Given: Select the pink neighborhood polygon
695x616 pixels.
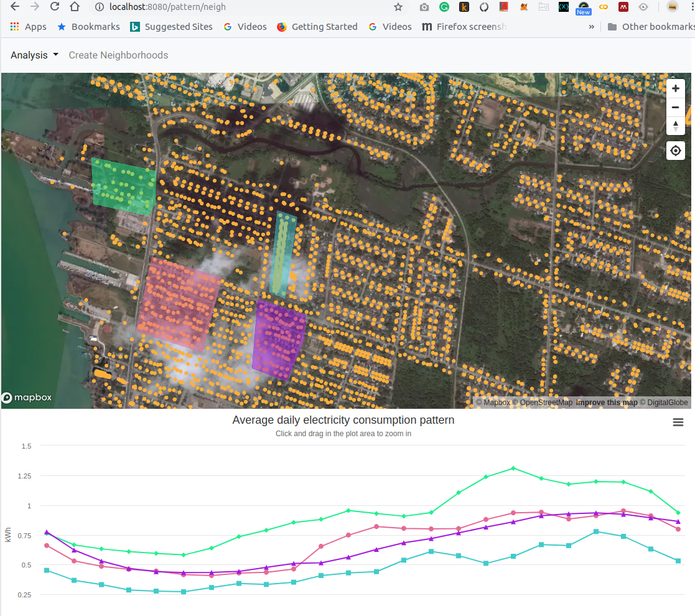Looking at the screenshot, I should [179, 305].
